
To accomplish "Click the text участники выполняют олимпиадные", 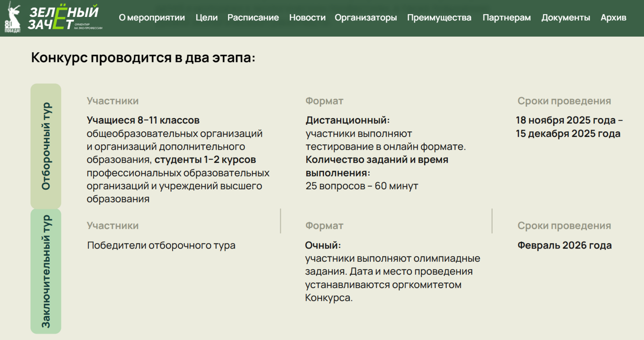I will [x=393, y=259].
